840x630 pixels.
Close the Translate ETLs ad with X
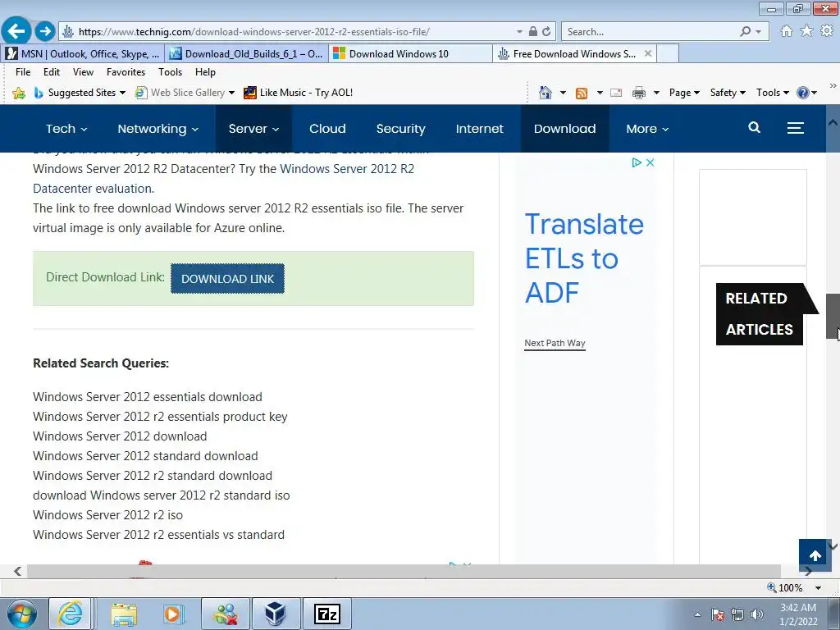click(651, 162)
